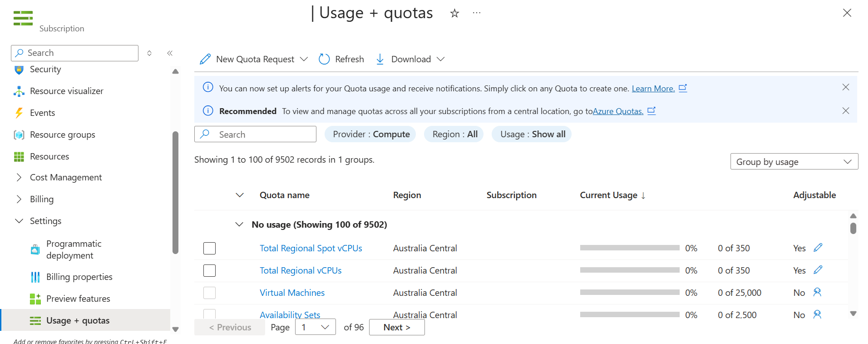This screenshot has width=868, height=344.
Task: Toggle the Virtual Machines row checkbox
Action: (209, 293)
